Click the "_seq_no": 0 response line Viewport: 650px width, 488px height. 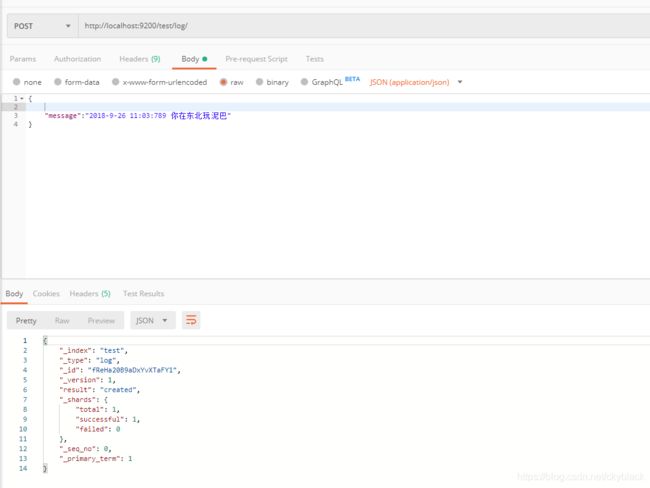click(x=85, y=449)
